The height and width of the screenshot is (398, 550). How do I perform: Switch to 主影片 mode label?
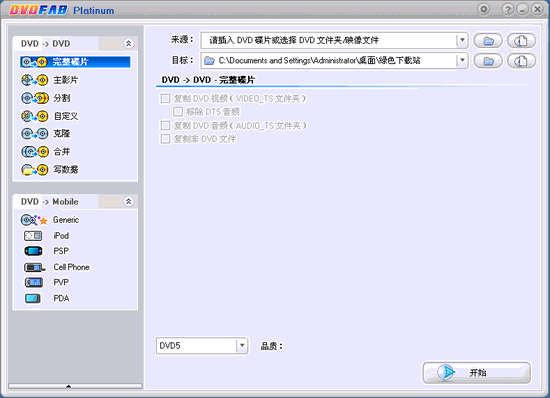point(66,80)
